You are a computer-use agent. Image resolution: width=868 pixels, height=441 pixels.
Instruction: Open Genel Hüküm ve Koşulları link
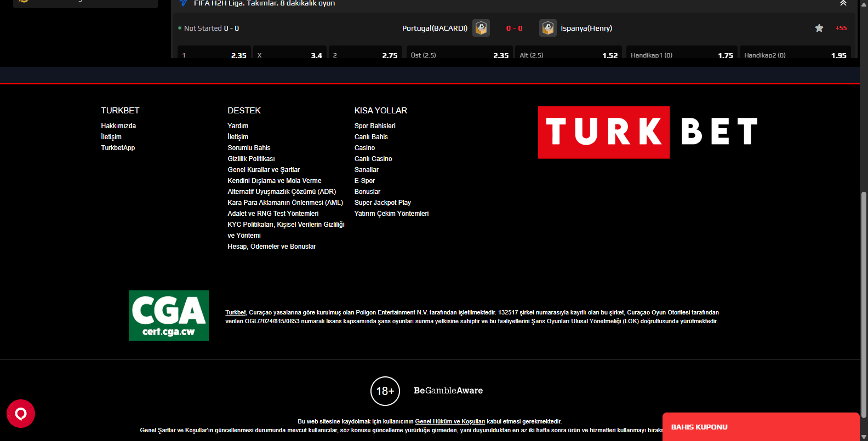[450, 421]
